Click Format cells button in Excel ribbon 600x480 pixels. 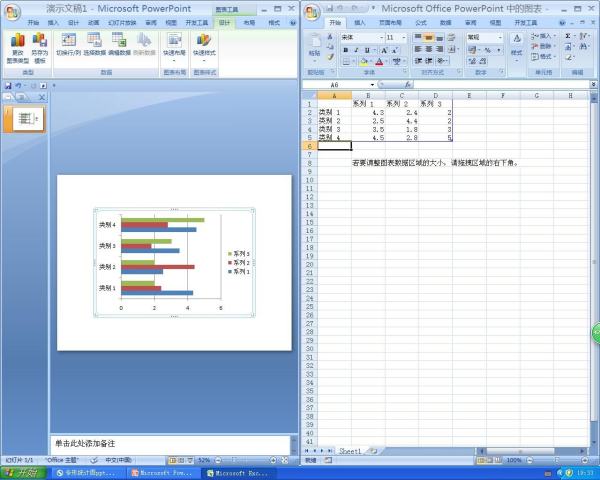[543, 57]
